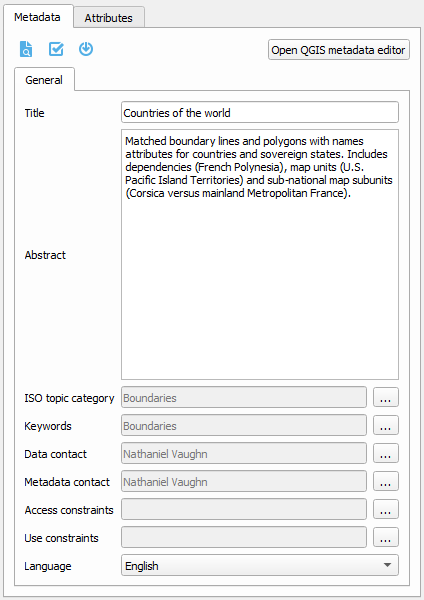Switch to the Metadata tab
The image size is (424, 600).
coord(38,17)
